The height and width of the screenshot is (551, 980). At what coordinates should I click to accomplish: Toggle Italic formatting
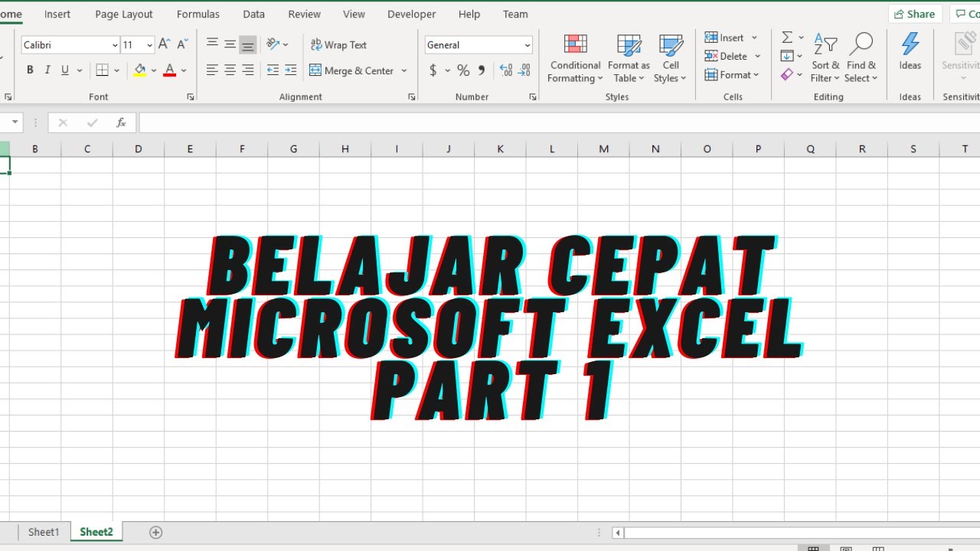pos(47,70)
